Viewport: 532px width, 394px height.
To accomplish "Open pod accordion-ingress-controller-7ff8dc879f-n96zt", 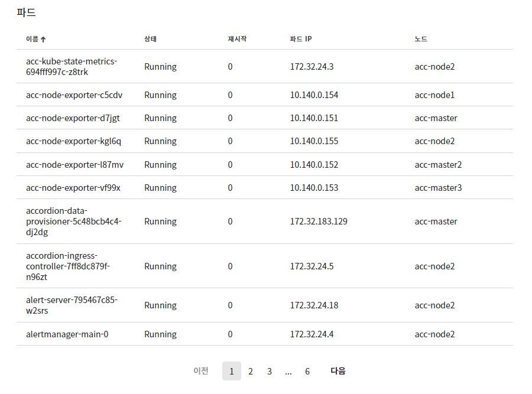I will click(68, 266).
